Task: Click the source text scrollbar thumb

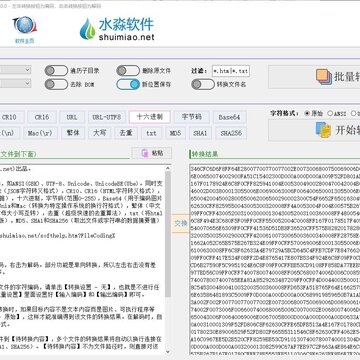Action: (x=168, y=233)
